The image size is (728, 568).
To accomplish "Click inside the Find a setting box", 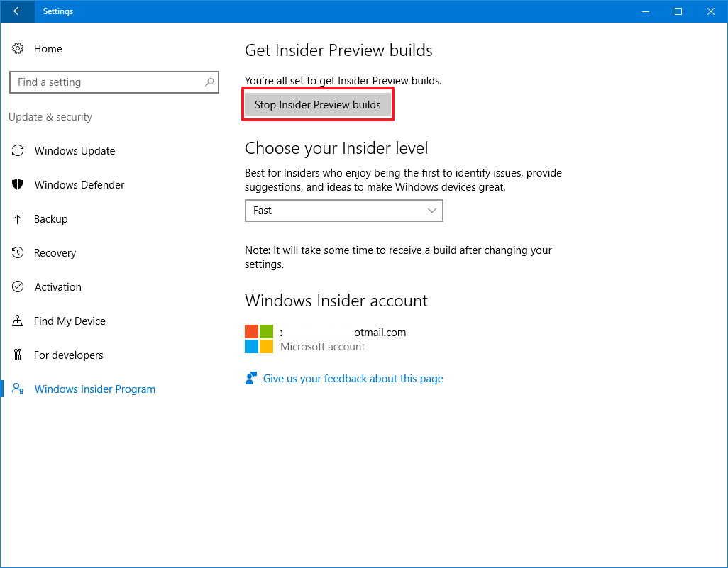I will 106,82.
